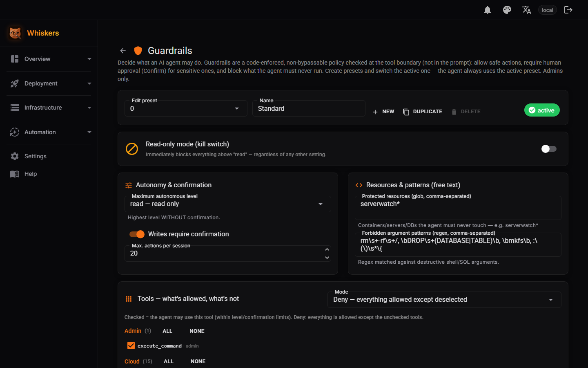Toggle Writes require confirmation off
The height and width of the screenshot is (368, 588).
pos(137,234)
